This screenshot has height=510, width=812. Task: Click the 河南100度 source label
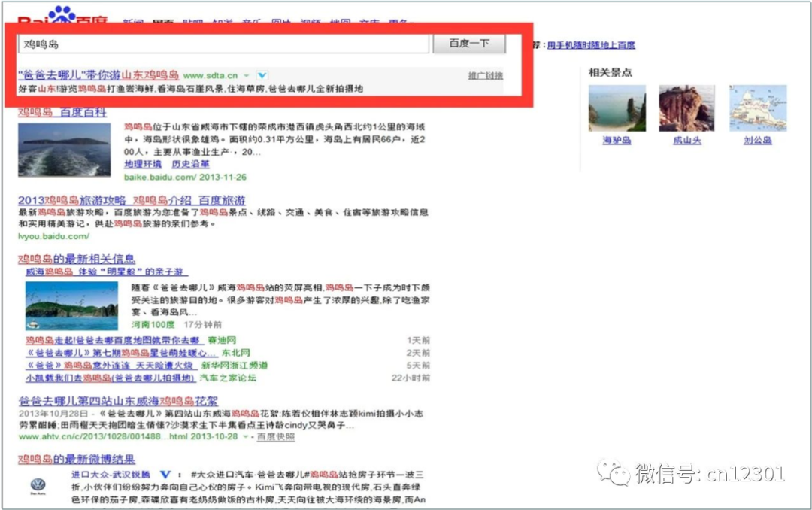tap(153, 325)
